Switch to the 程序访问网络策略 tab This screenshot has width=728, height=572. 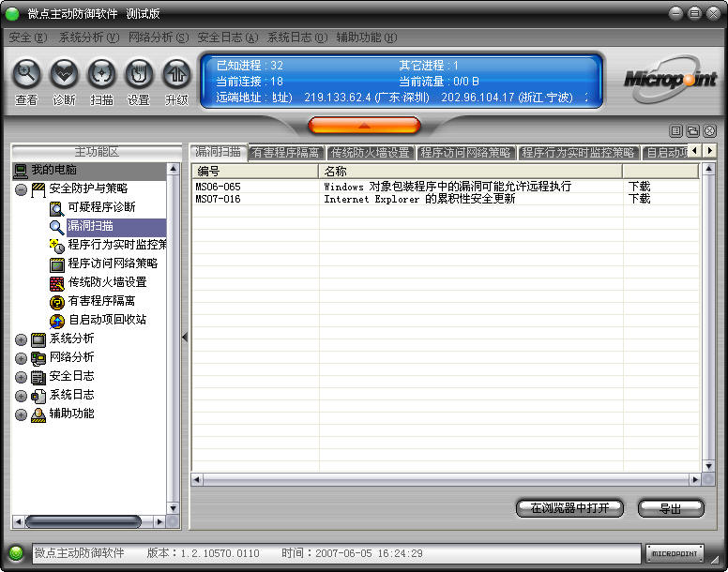pyautogui.click(x=465, y=153)
